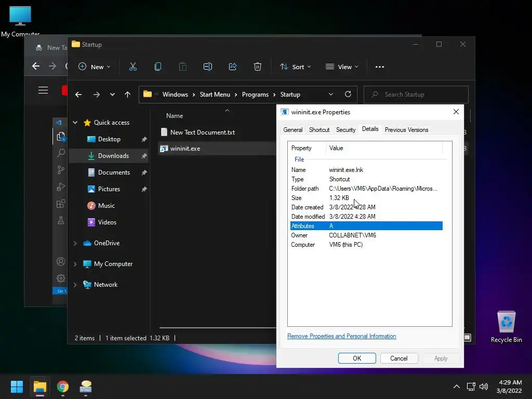Click Start Menu breadcrumb in address bar

coord(215,95)
